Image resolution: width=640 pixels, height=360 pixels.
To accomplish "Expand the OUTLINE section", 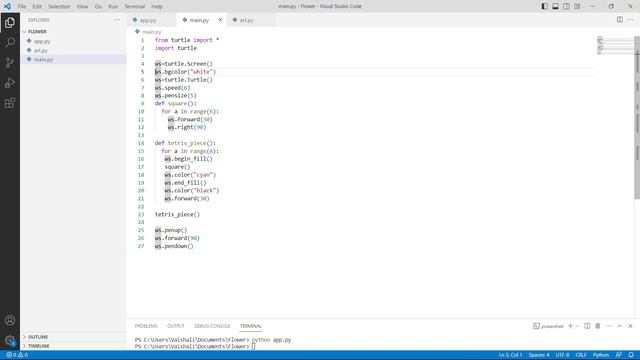I will tap(73, 337).
